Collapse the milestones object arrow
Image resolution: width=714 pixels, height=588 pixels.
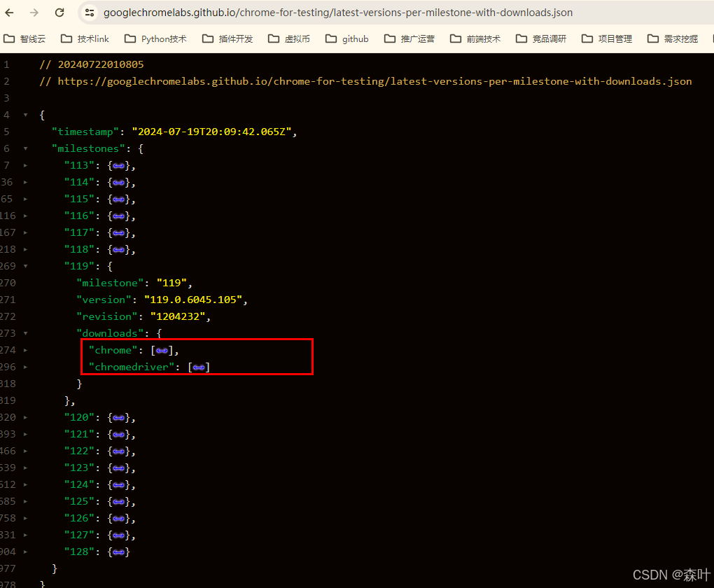pyautogui.click(x=25, y=148)
